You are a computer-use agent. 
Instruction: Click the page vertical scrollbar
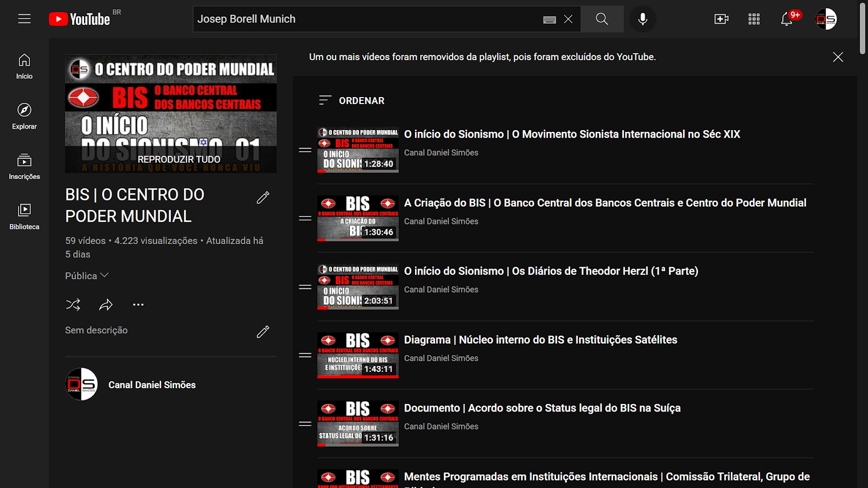click(863, 29)
